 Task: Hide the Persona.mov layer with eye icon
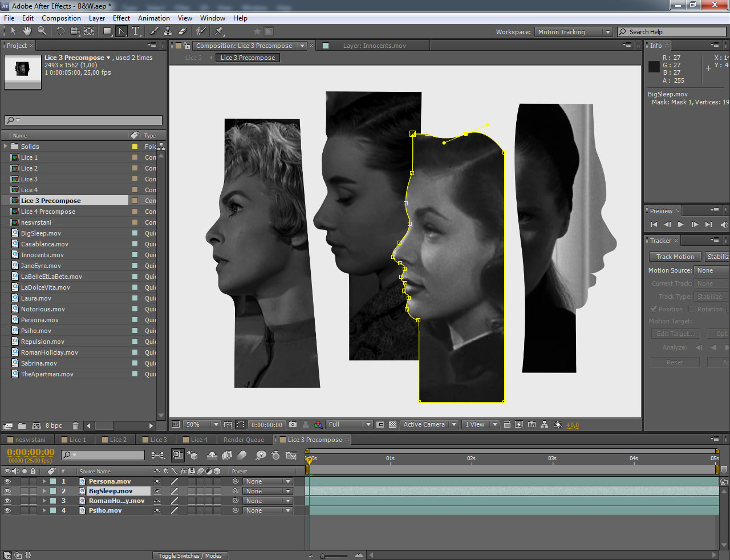7,482
